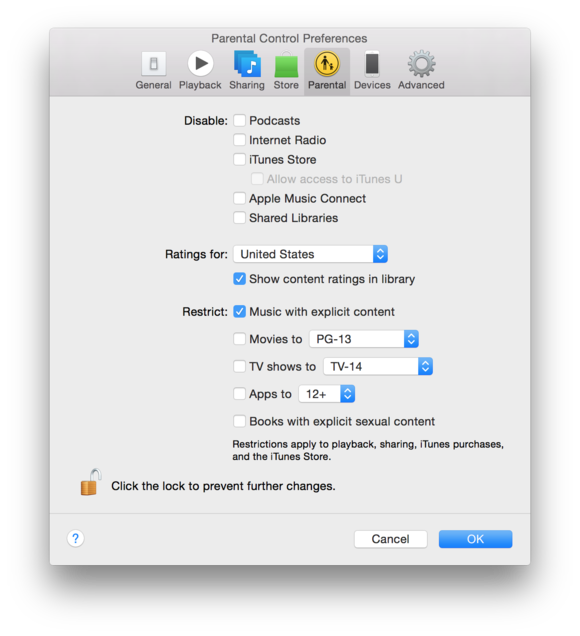The width and height of the screenshot is (580, 636).
Task: Open the Store preferences pane
Action: pos(286,71)
